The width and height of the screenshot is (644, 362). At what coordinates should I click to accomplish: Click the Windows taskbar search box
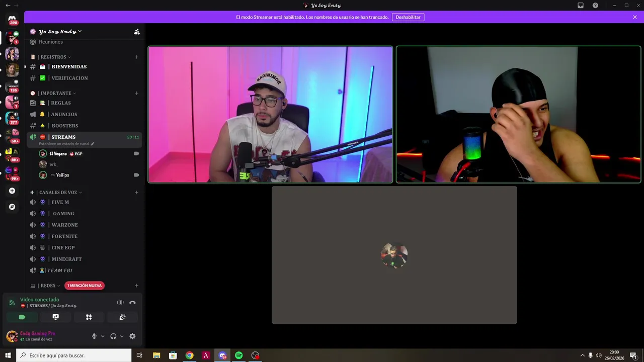[74, 355]
